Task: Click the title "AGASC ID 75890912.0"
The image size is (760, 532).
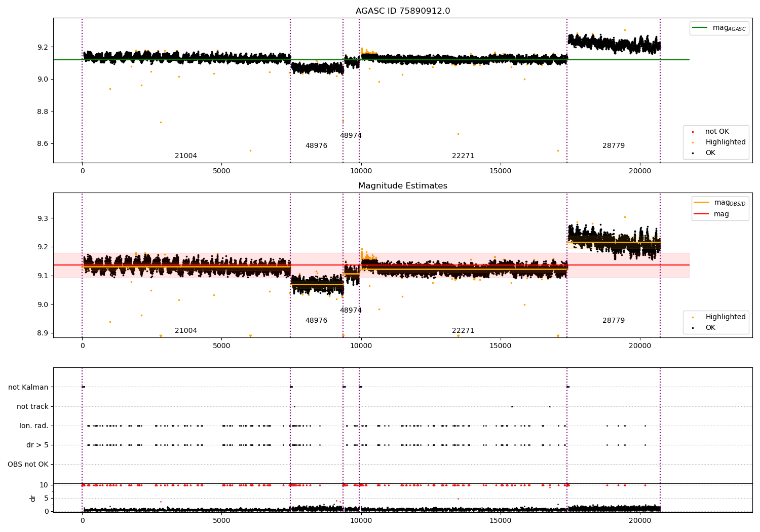Action: 403,11
